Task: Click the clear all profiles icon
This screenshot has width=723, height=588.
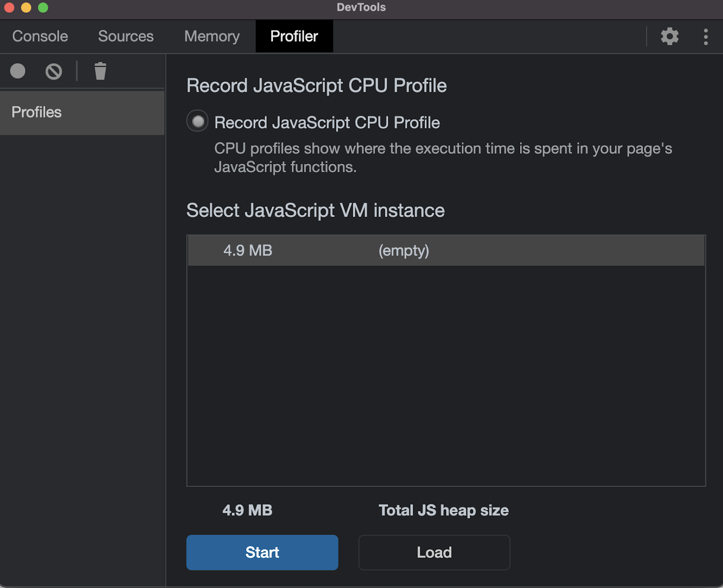Action: pos(54,71)
